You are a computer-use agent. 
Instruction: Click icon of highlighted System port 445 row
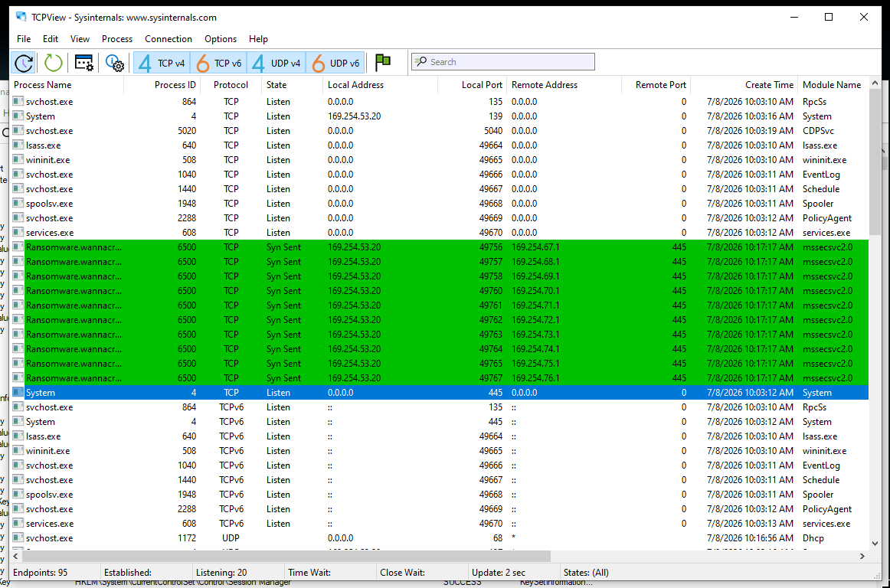click(18, 393)
